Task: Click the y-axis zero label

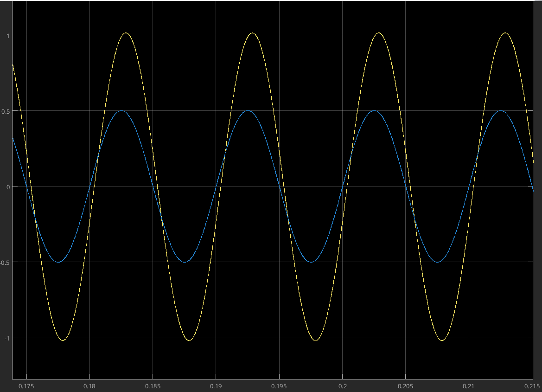Action: pos(8,186)
